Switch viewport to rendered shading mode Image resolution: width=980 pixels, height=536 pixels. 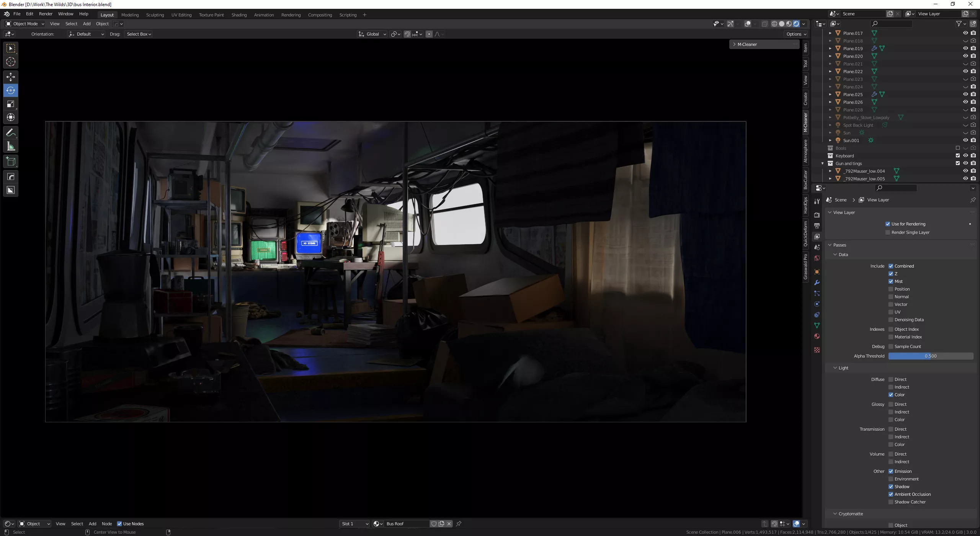pos(796,24)
